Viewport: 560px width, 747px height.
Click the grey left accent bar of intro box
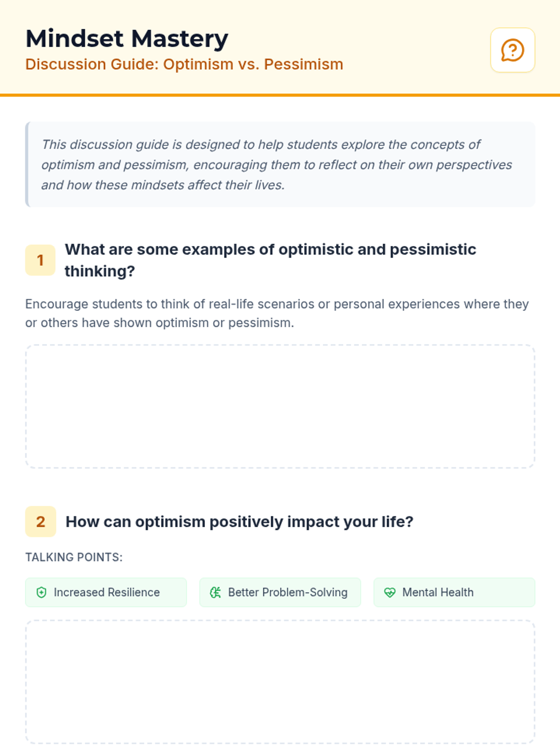[27, 164]
